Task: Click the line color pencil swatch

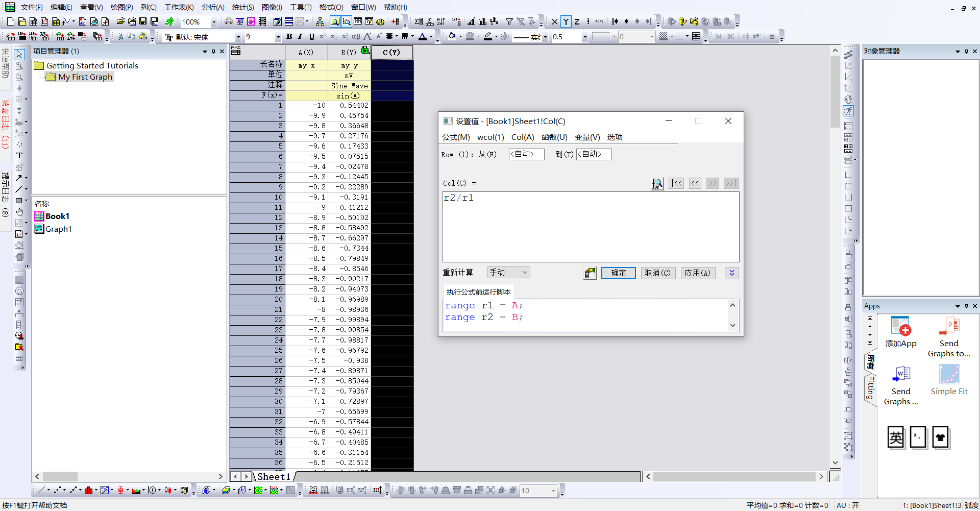Action: (488, 36)
